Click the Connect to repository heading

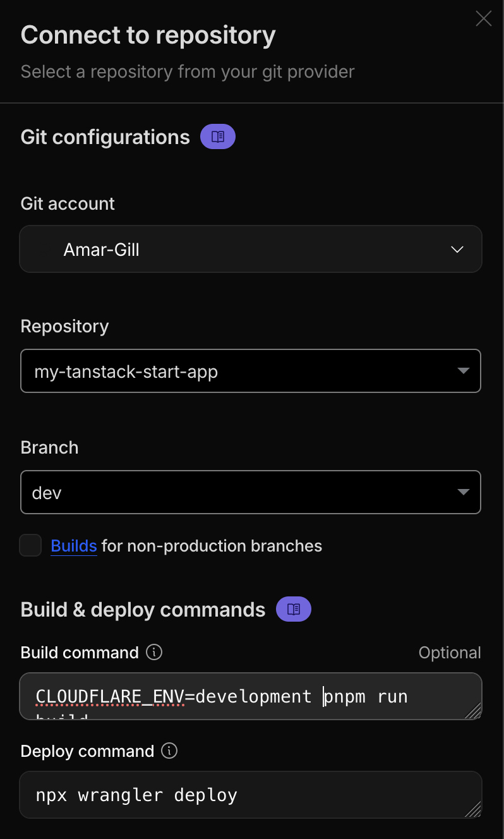pyautogui.click(x=148, y=35)
